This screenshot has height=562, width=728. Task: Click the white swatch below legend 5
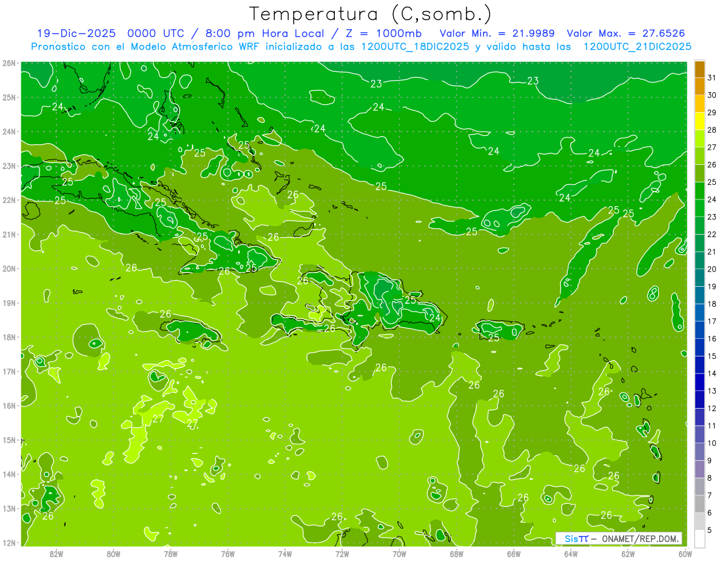[699, 538]
